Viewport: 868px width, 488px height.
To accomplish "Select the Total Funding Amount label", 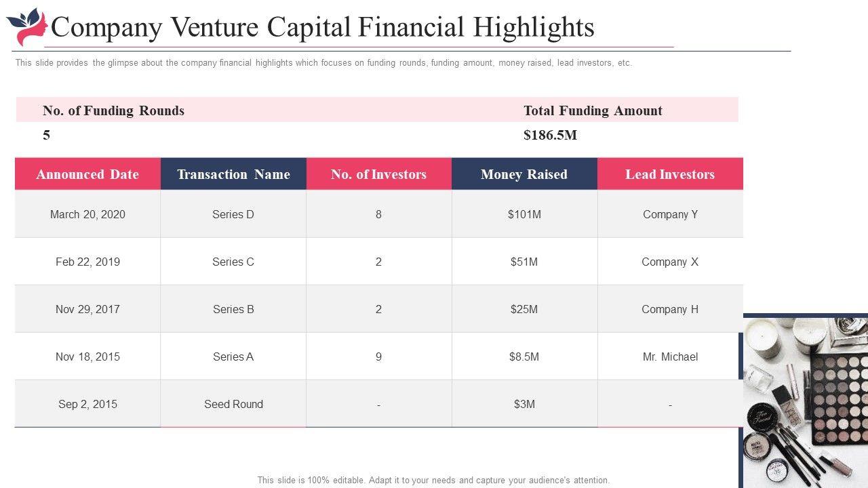I will tap(593, 110).
